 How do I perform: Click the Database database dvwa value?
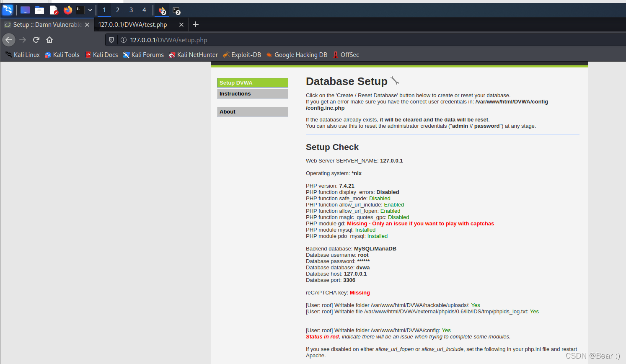tap(363, 268)
